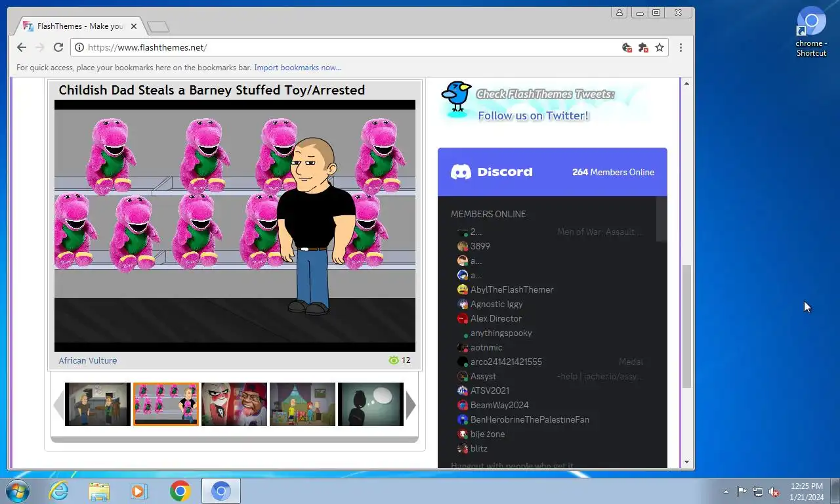Open Windows Media Player from taskbar
Viewport: 840px width, 504px height.
pyautogui.click(x=139, y=491)
